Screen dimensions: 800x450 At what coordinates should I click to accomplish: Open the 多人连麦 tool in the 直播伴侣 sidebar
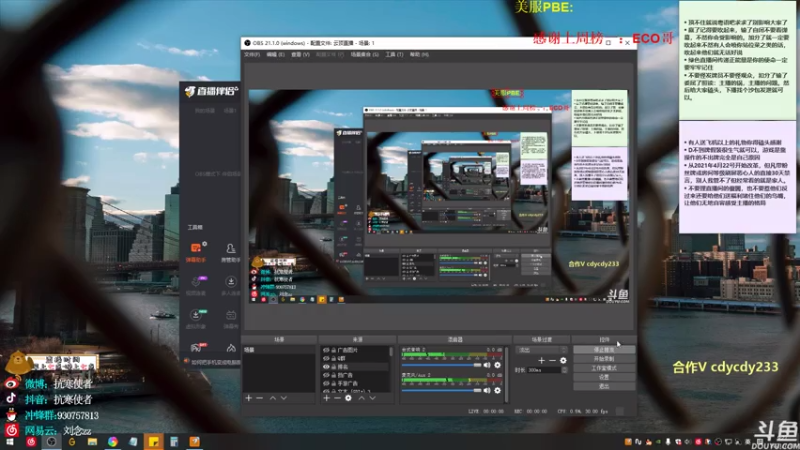(231, 286)
